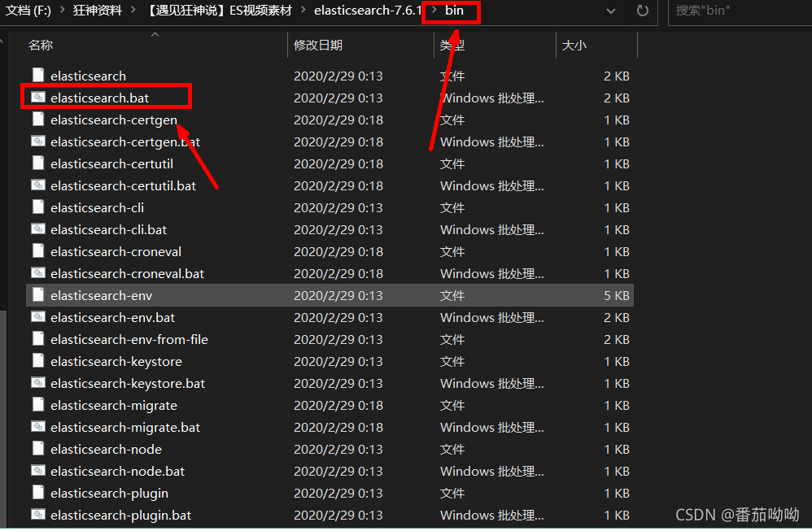
Task: Select the file named elasticsearch
Action: click(x=88, y=76)
